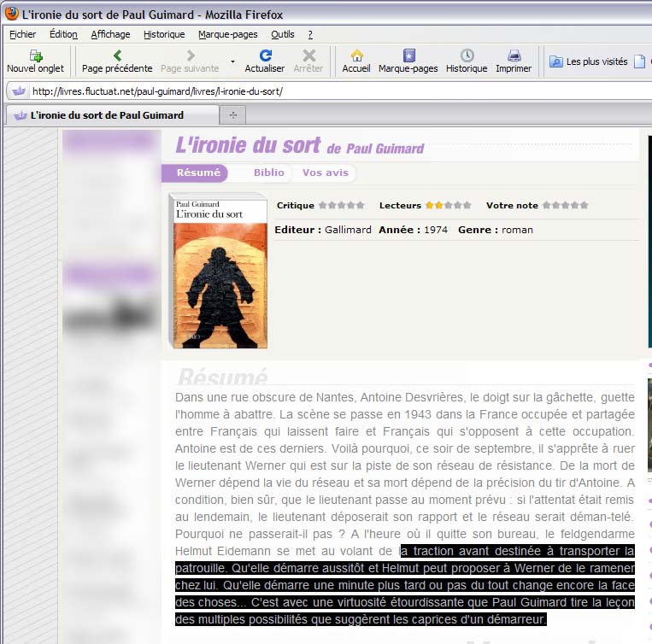
Task: Open the Fichier menu
Action: pos(22,34)
